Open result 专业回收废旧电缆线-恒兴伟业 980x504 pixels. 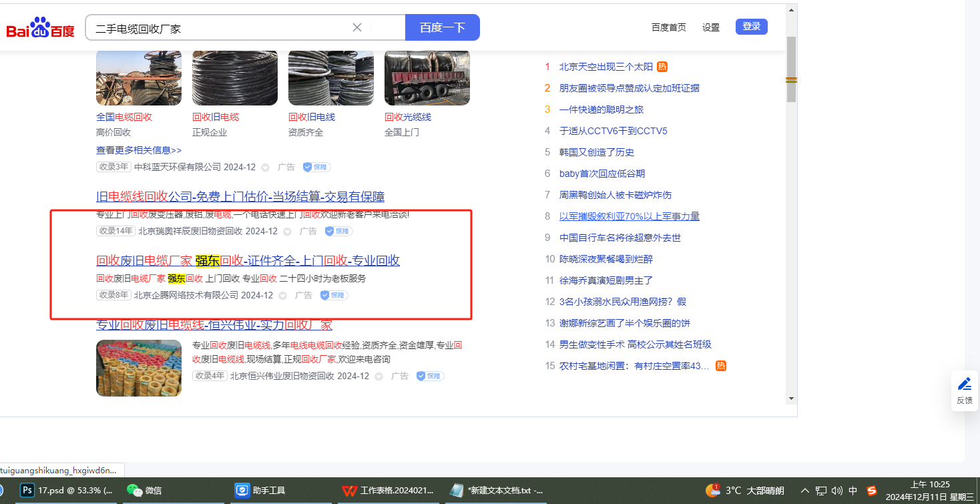pos(214,325)
